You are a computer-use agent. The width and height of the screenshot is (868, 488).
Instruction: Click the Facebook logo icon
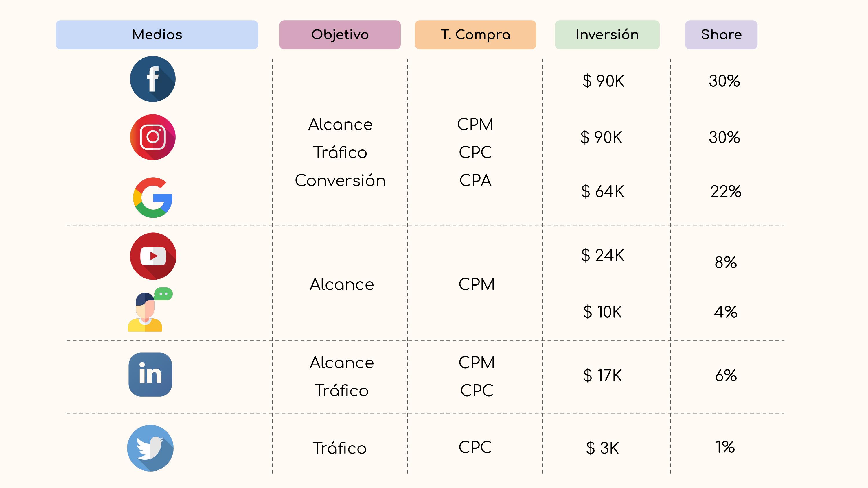[153, 79]
